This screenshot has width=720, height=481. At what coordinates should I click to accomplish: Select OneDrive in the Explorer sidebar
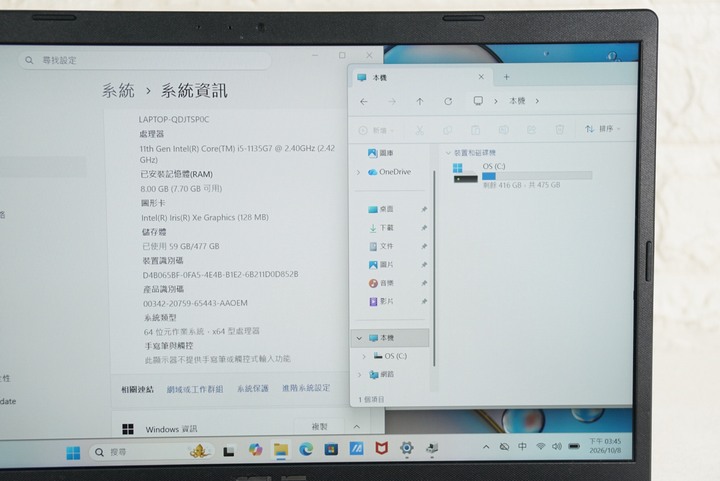click(x=389, y=172)
